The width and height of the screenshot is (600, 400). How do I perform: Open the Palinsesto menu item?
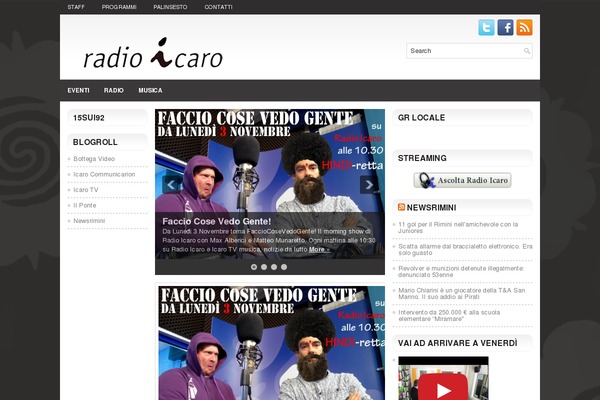point(170,7)
